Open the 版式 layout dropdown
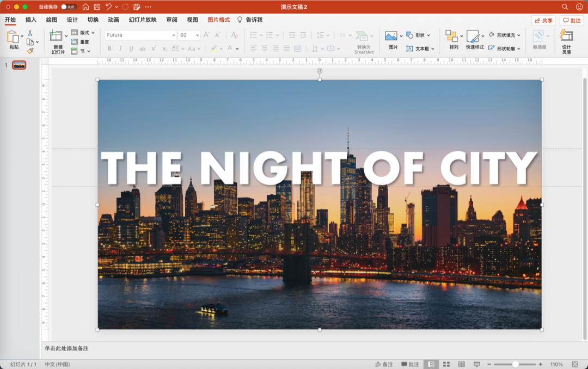The image size is (588, 369). [x=83, y=33]
